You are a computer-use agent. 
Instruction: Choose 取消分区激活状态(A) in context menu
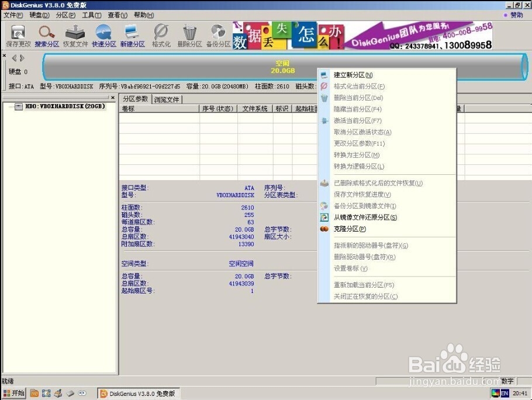pyautogui.click(x=387, y=132)
